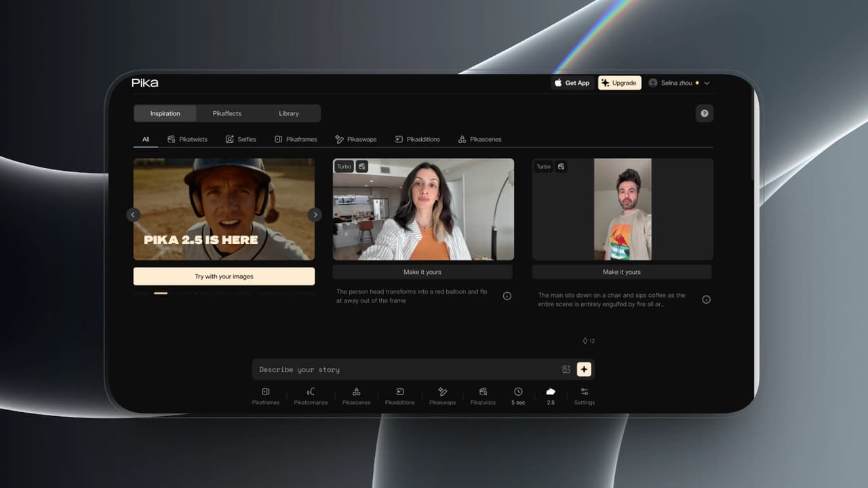Click the plus button beside the prompt
868x488 pixels.
click(x=585, y=369)
